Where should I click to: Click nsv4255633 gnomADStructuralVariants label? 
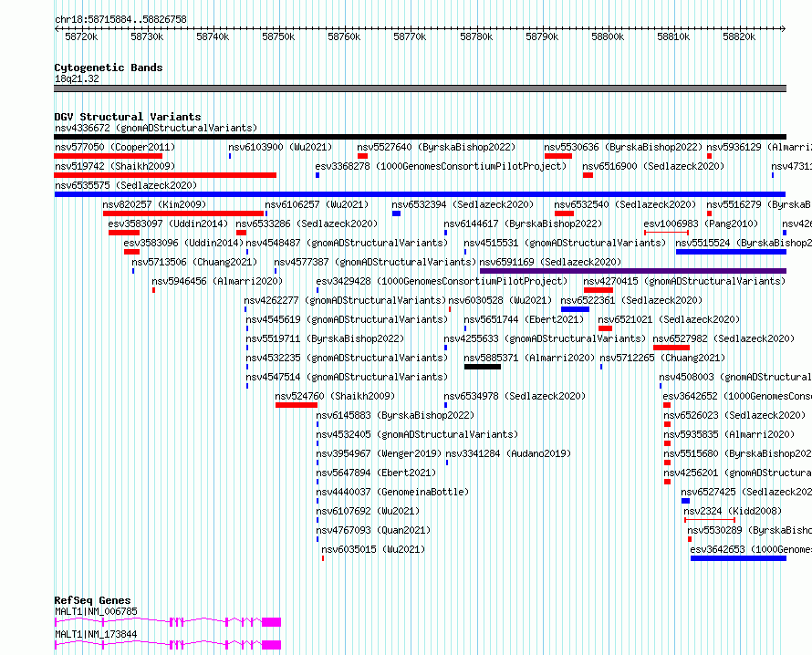pyautogui.click(x=546, y=338)
